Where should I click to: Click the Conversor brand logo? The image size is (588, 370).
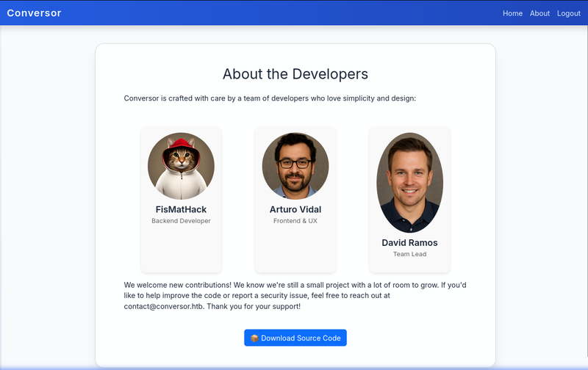click(34, 13)
